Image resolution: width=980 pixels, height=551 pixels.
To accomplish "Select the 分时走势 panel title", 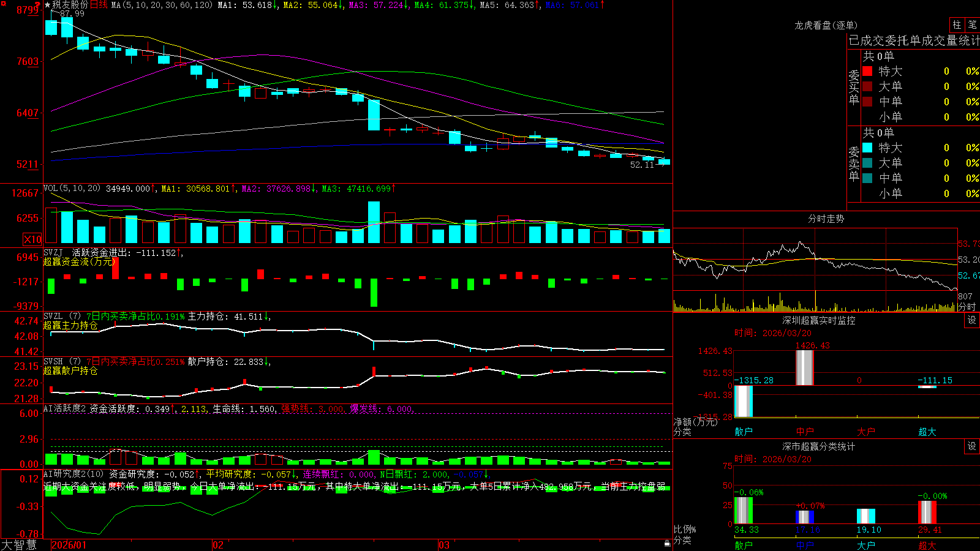I will coord(826,219).
